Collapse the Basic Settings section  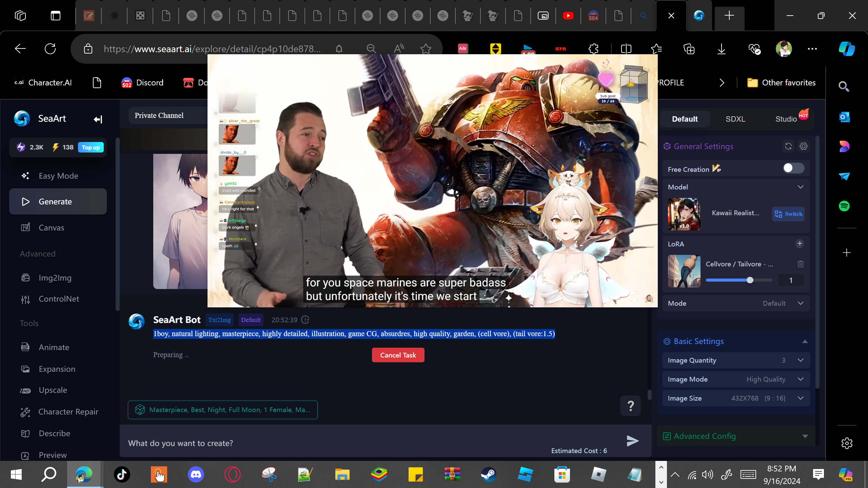(x=805, y=342)
